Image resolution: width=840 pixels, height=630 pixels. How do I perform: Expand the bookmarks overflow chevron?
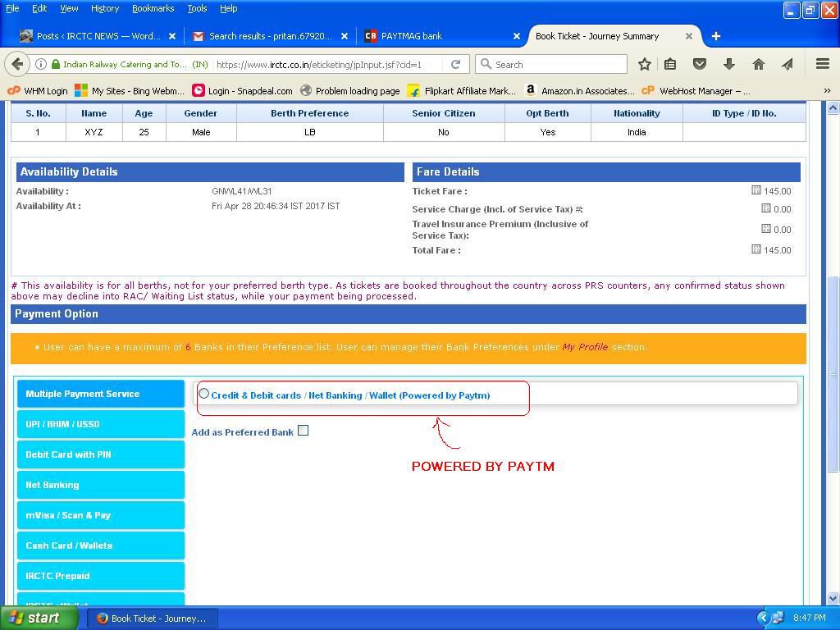[826, 90]
